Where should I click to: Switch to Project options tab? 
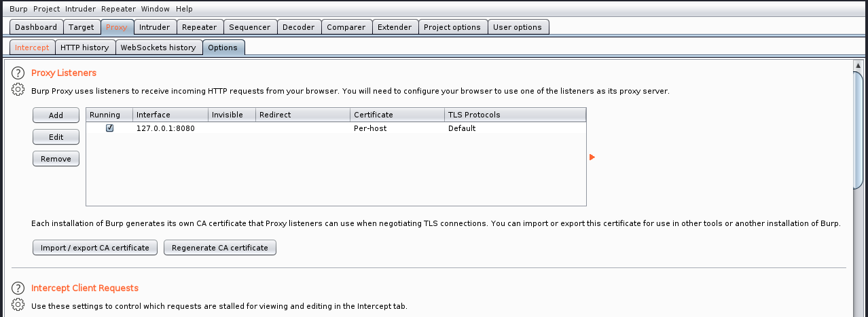click(452, 27)
